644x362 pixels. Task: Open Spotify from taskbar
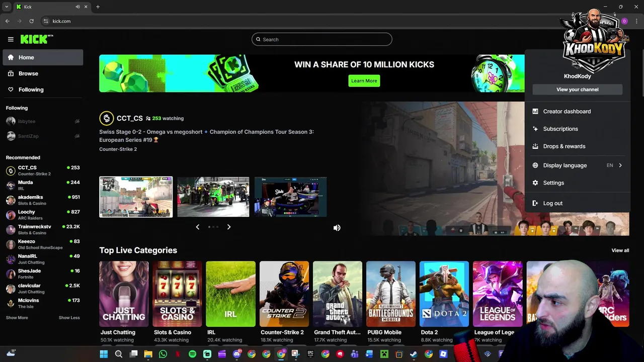192,354
